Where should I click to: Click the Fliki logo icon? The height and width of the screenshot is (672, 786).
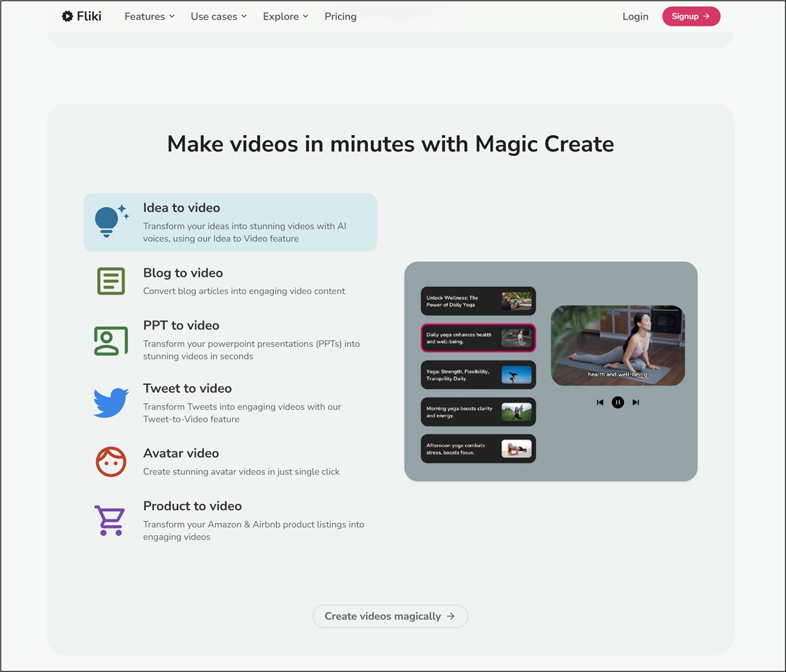68,17
